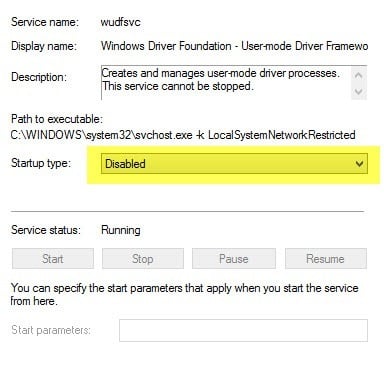Click the down arrow of Description scrollbar
The image size is (384, 367).
pyautogui.click(x=359, y=91)
